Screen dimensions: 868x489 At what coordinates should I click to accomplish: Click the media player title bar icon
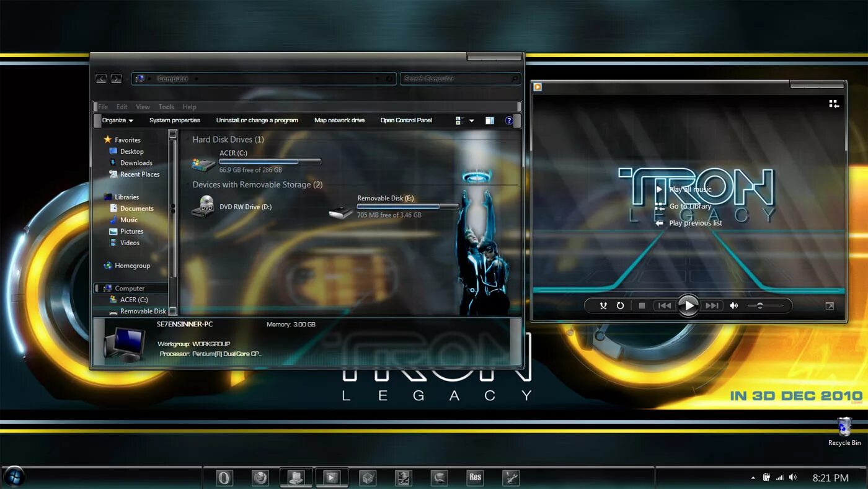pyautogui.click(x=538, y=87)
